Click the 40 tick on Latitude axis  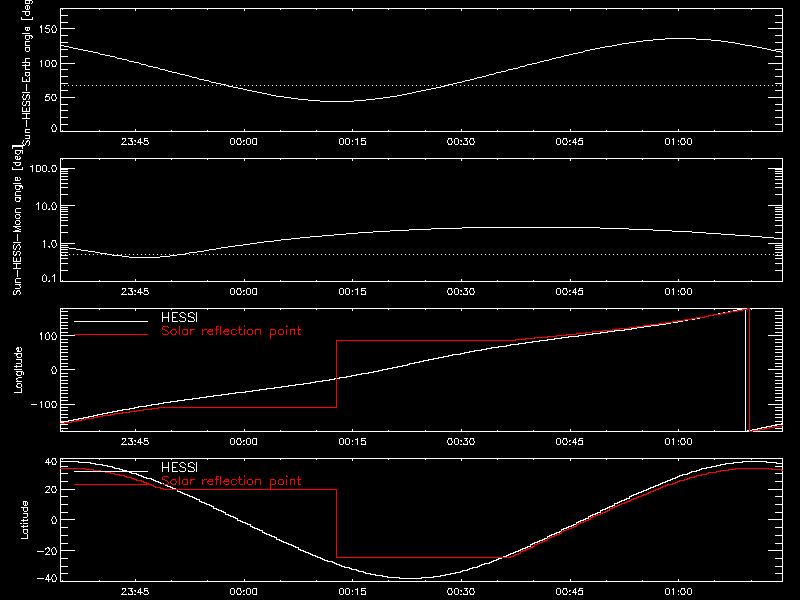tap(51, 462)
